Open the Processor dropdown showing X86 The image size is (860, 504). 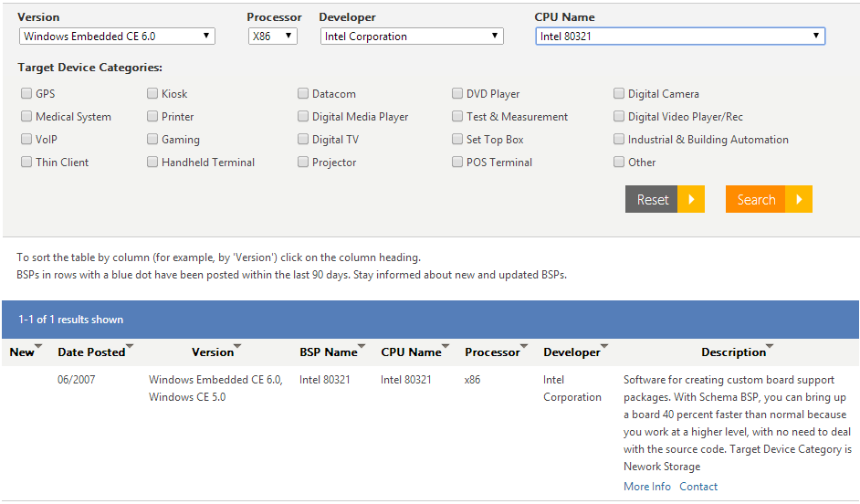tap(273, 37)
